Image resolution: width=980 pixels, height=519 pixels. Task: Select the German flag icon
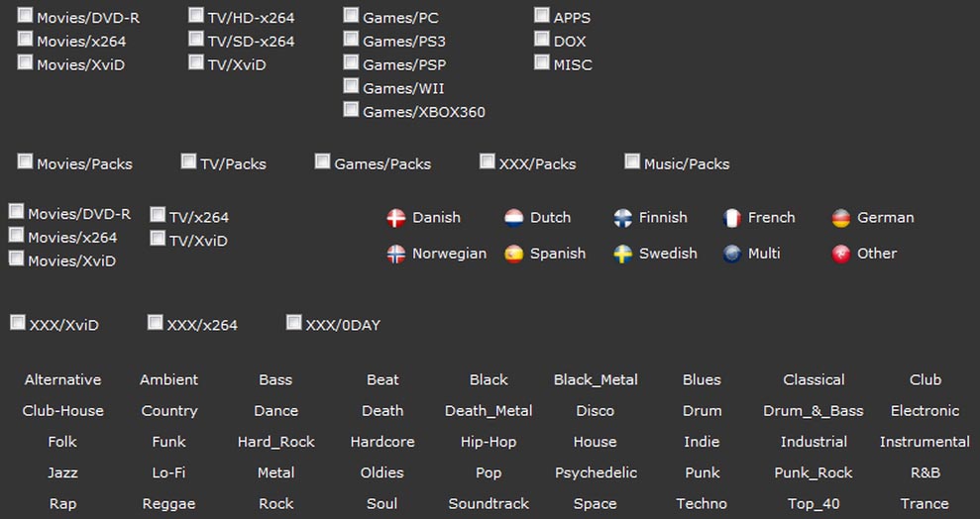[x=841, y=218]
